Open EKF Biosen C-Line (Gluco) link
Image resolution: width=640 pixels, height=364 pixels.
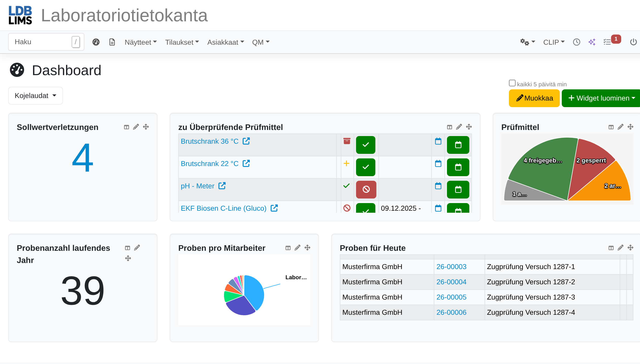pos(223,208)
